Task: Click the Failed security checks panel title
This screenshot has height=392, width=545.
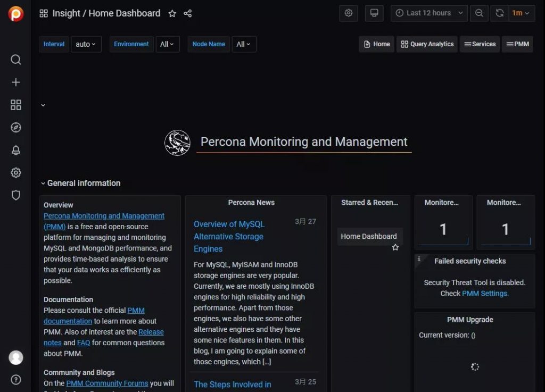Action: [x=470, y=261]
